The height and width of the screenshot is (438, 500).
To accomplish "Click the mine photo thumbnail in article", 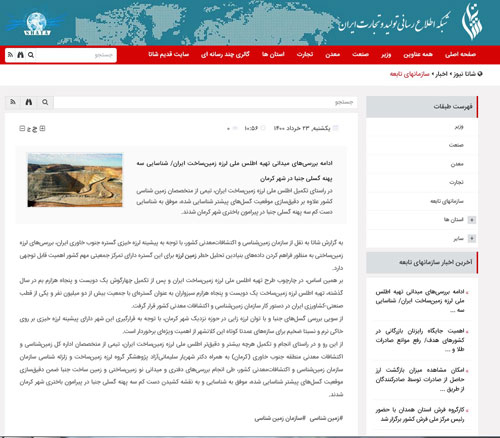I will tap(75, 180).
